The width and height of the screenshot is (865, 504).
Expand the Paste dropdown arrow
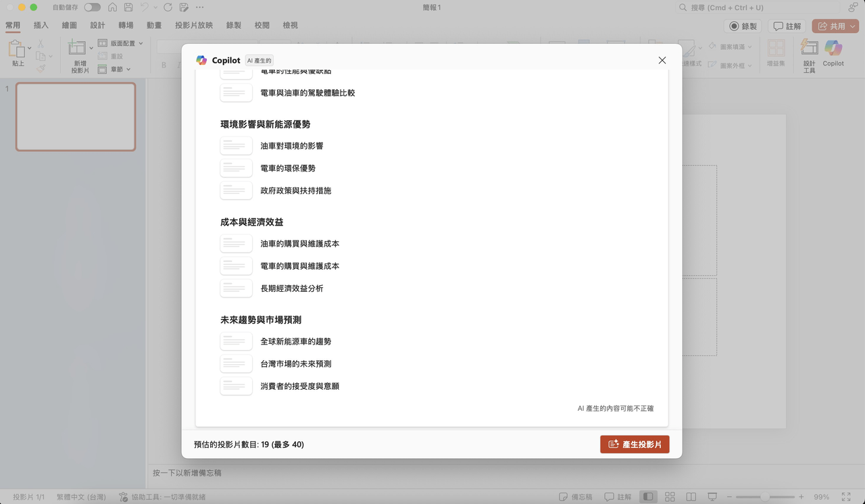(x=30, y=48)
